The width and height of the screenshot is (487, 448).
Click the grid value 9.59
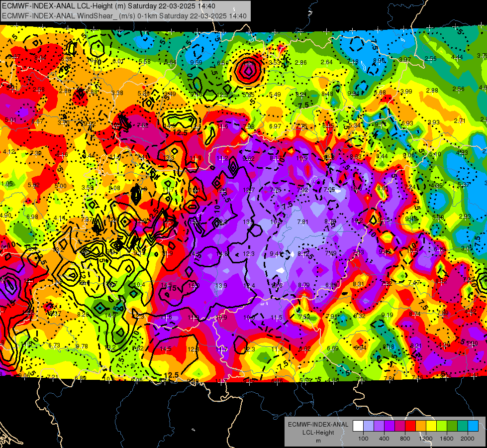(x=196, y=63)
